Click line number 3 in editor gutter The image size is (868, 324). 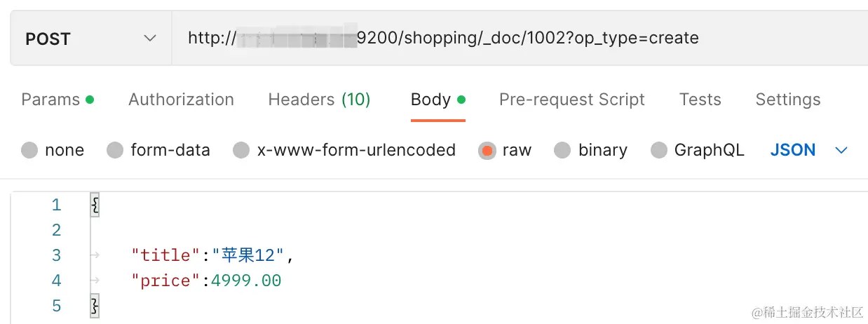click(56, 255)
